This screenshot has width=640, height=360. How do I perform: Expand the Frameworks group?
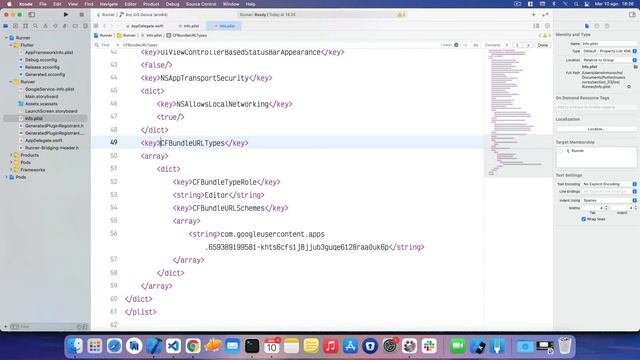pos(11,170)
